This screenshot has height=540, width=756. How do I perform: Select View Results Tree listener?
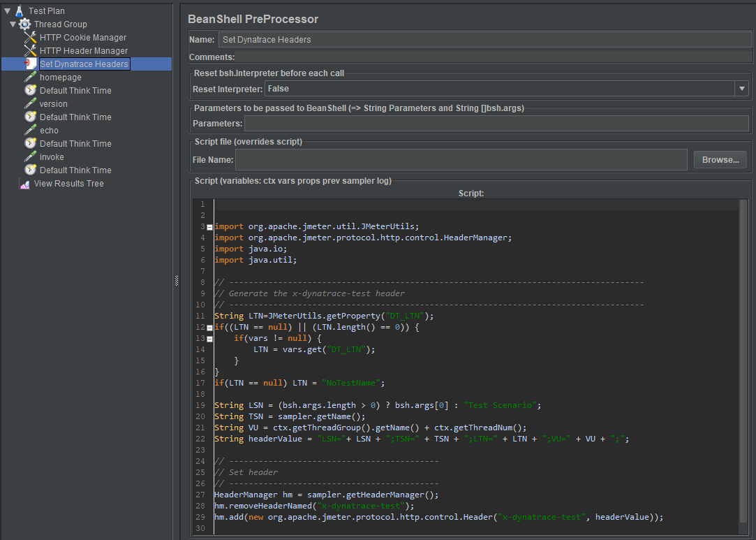68,184
